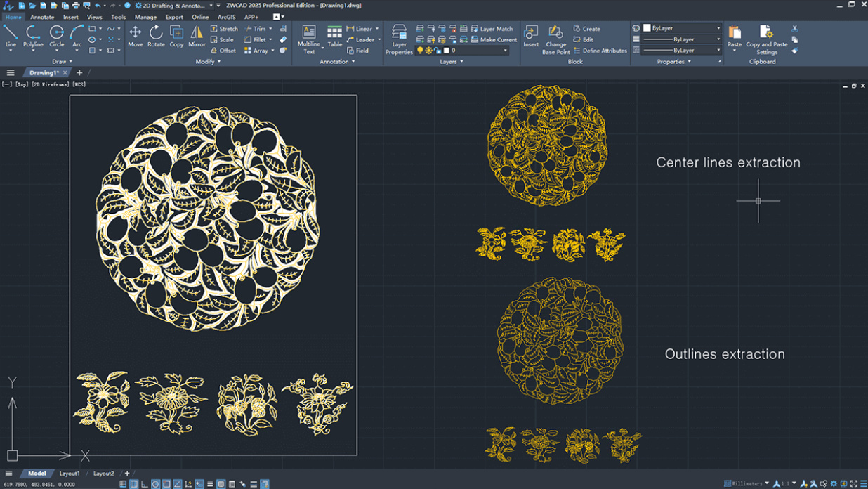Click the Layer Match button
The image size is (868, 489).
point(496,29)
